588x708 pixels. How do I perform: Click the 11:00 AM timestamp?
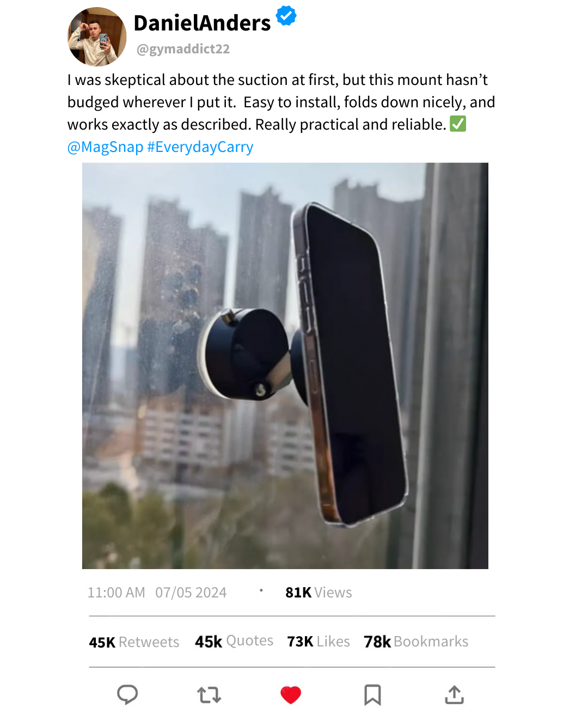117,593
